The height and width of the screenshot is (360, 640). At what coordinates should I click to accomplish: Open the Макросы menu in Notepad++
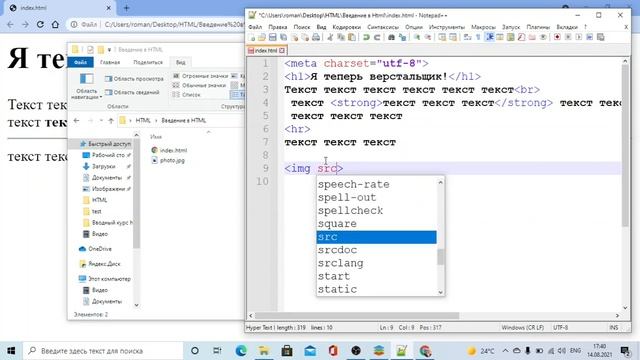coord(483,27)
